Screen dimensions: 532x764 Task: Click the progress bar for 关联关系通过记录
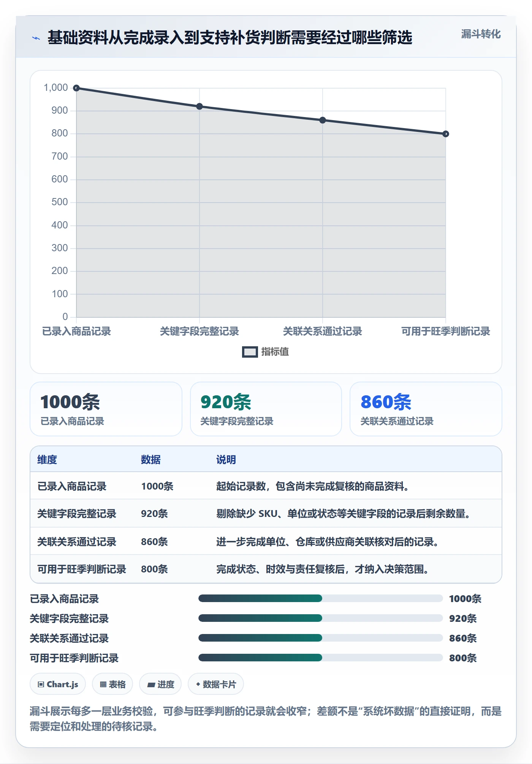320,638
